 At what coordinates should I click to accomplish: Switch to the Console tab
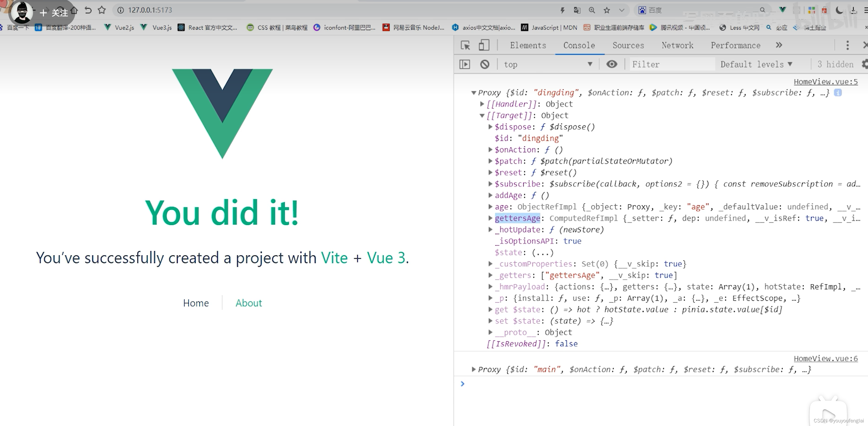pos(579,45)
